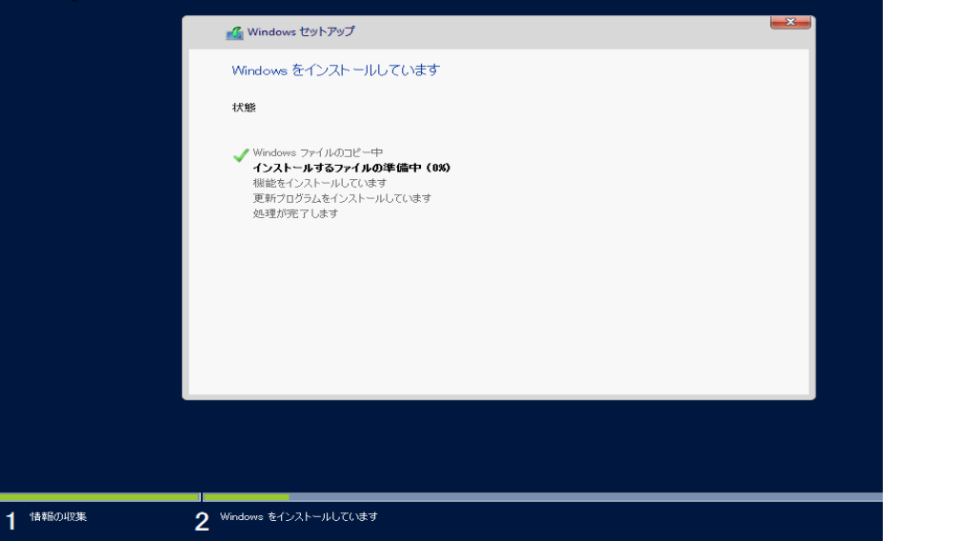Click the Windows セットアップ title text
The image size is (980, 541).
(301, 32)
